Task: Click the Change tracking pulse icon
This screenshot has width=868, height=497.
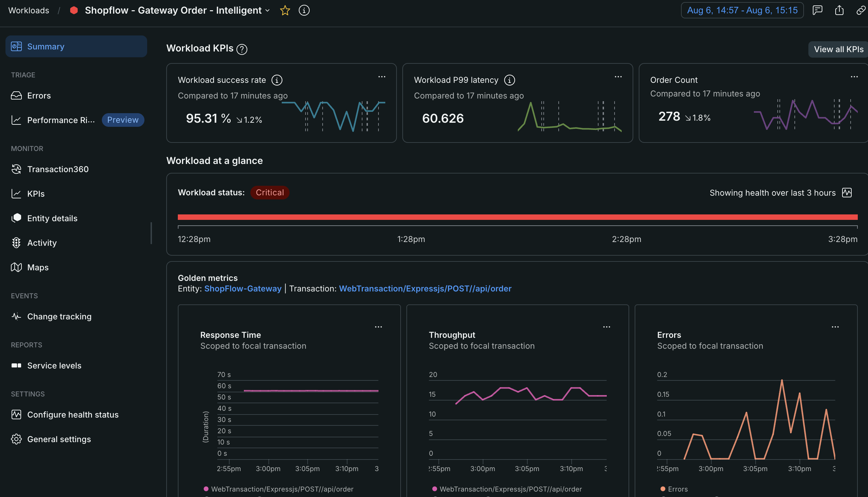Action: (x=16, y=316)
